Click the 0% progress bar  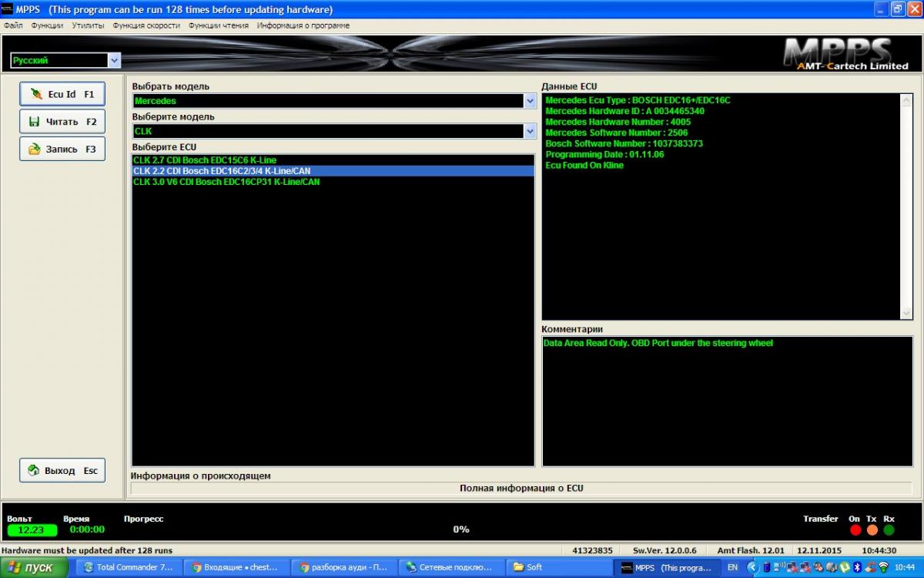[x=460, y=529]
